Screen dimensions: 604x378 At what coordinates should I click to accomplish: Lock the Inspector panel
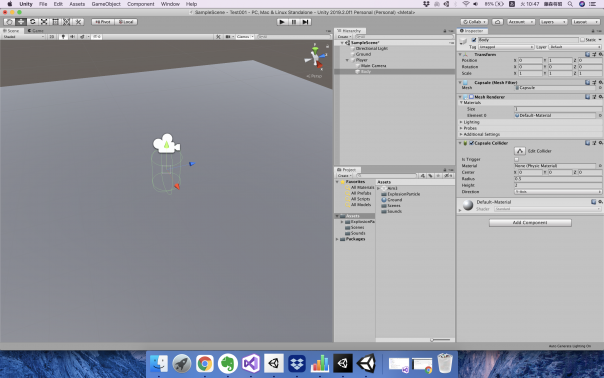(x=593, y=31)
